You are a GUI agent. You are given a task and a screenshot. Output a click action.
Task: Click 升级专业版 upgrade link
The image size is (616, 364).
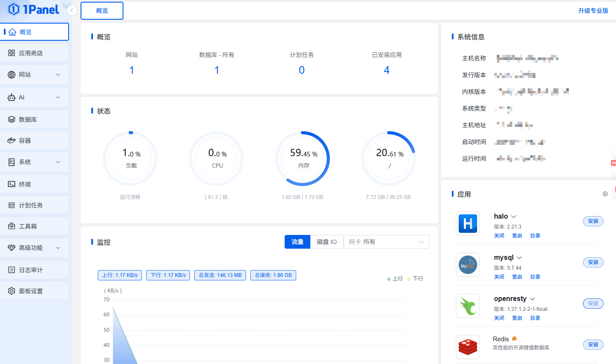593,11
